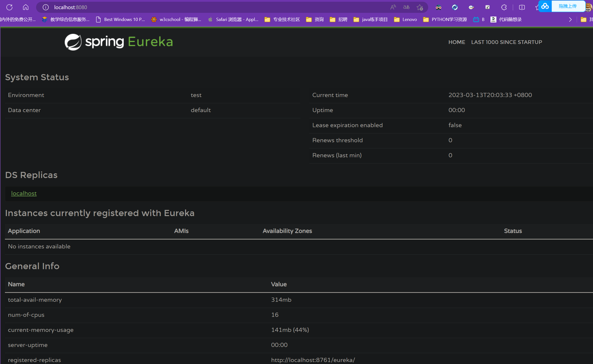Select the 'false' lease expiration value

(x=455, y=125)
